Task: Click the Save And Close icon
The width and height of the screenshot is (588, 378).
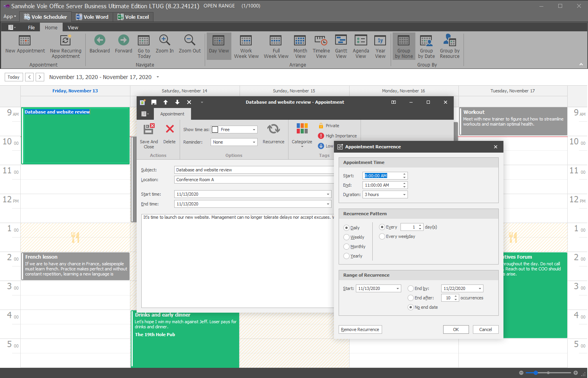Action: (x=149, y=129)
